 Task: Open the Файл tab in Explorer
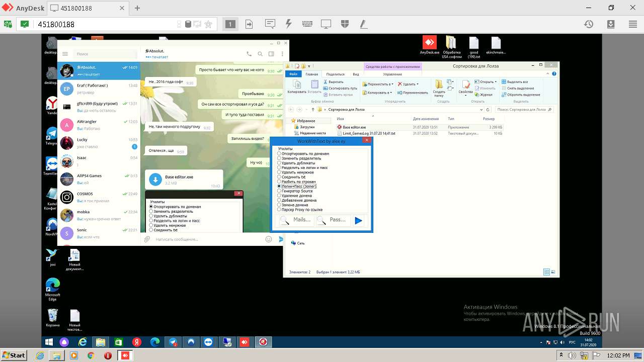(293, 74)
